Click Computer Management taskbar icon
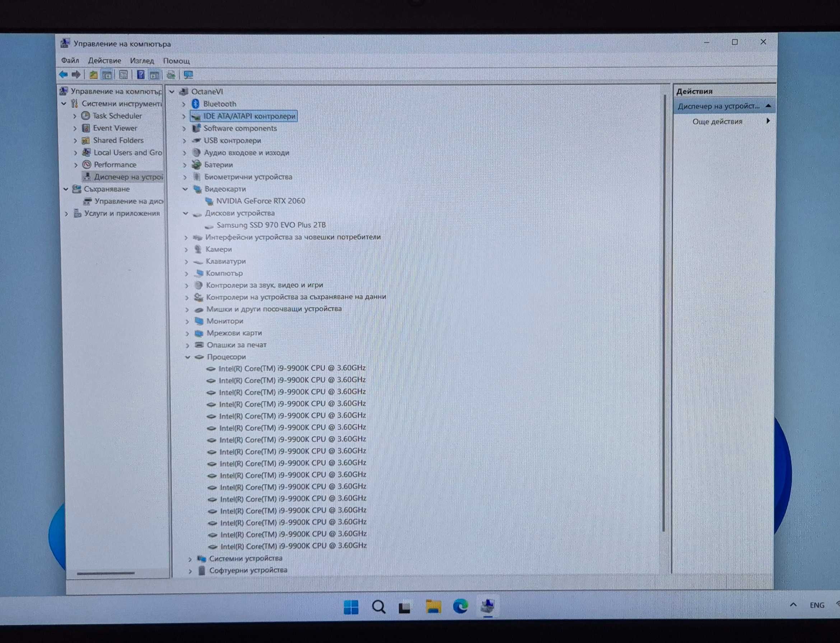Image resolution: width=840 pixels, height=643 pixels. click(488, 606)
